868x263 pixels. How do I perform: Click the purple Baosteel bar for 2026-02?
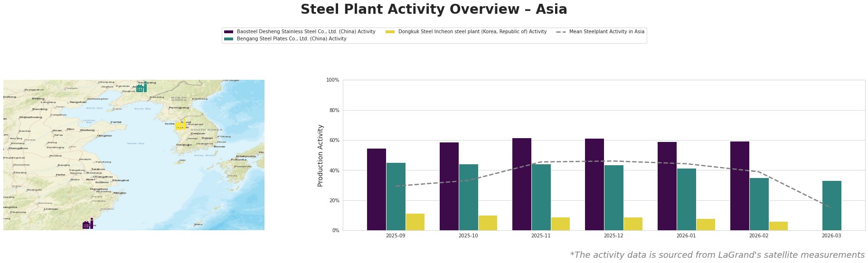(x=740, y=186)
